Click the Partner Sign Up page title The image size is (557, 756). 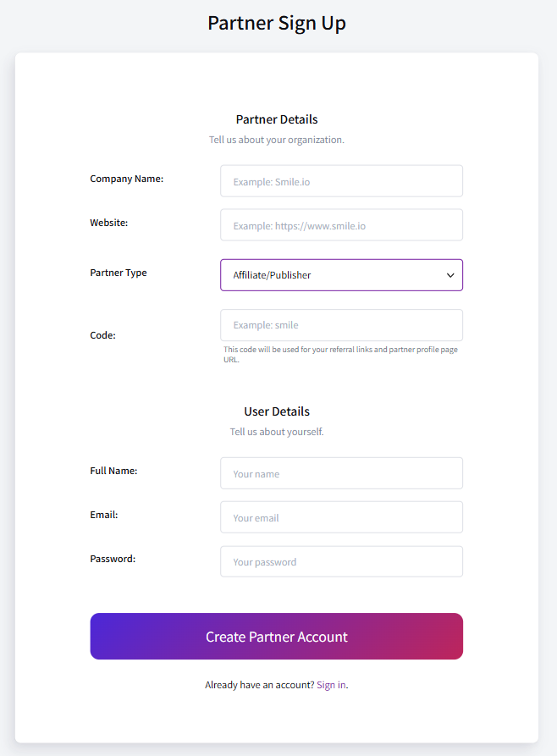[277, 23]
